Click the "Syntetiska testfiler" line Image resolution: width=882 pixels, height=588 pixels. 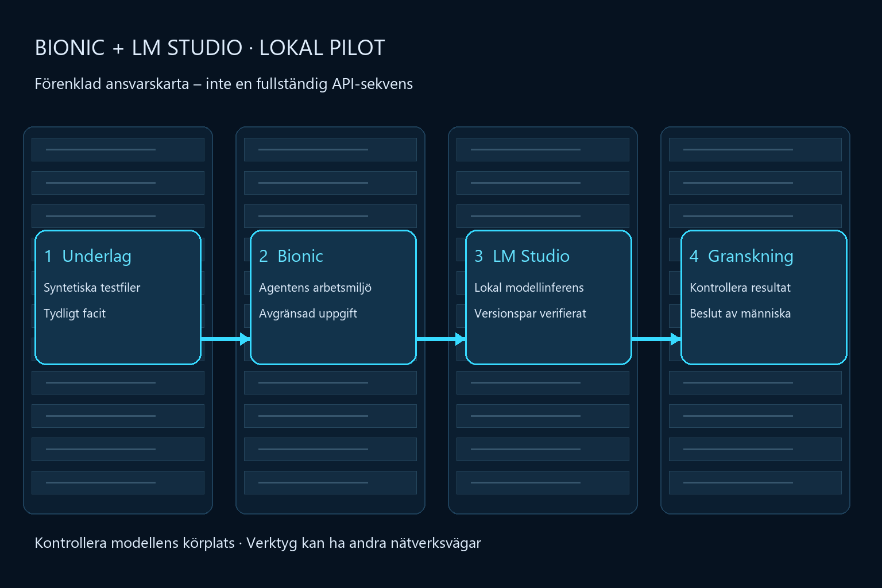(92, 288)
